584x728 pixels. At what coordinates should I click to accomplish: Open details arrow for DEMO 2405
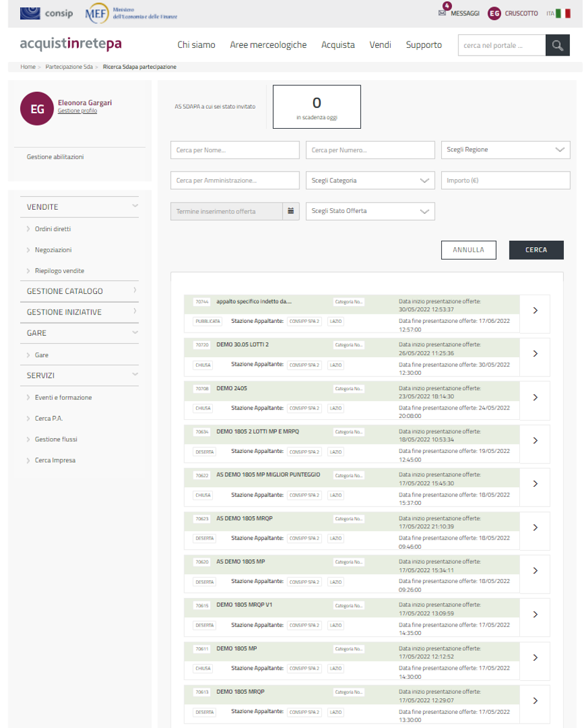(535, 397)
